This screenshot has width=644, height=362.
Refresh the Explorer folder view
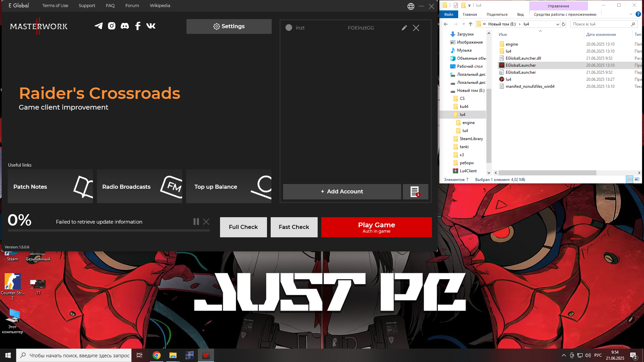pos(563,24)
